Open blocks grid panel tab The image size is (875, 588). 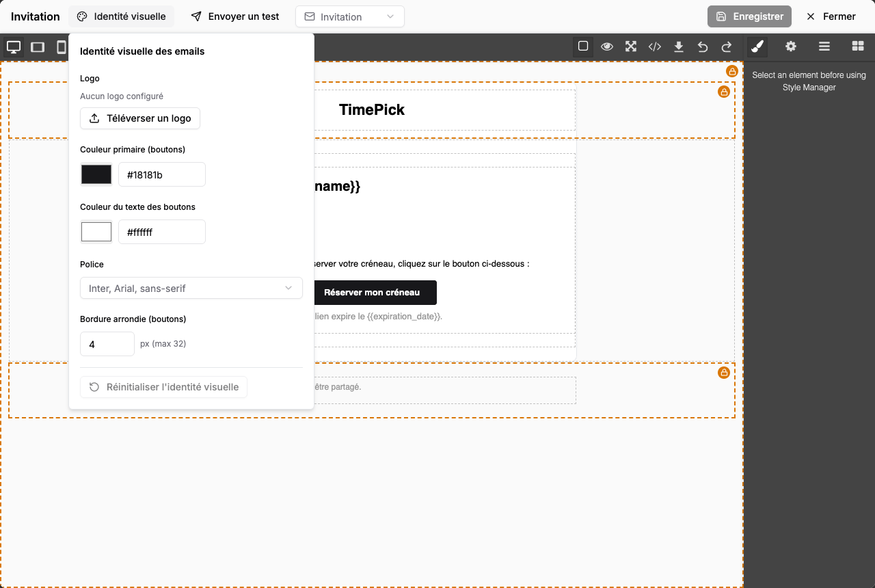(x=858, y=46)
